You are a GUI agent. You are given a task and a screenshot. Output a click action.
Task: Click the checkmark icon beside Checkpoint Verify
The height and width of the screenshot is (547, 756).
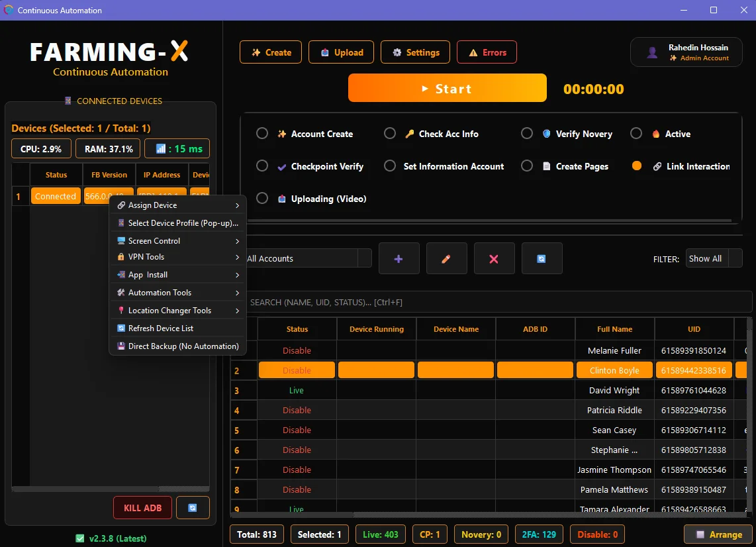281,167
